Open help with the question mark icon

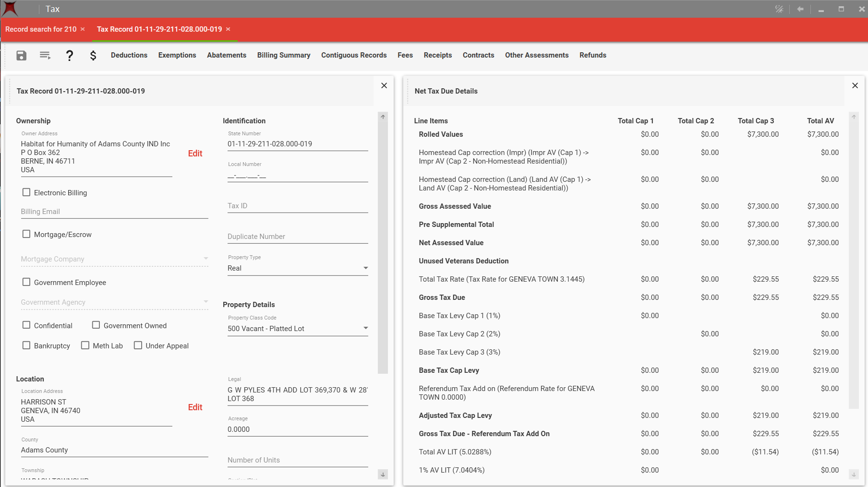point(70,56)
